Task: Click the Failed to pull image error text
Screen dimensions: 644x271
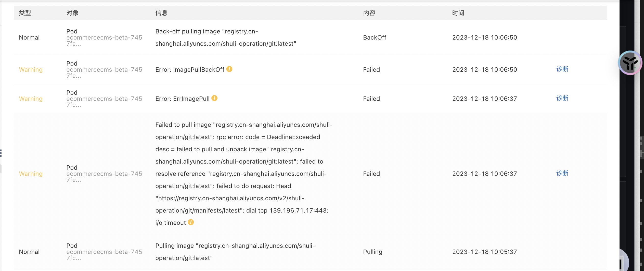Action: [244, 174]
